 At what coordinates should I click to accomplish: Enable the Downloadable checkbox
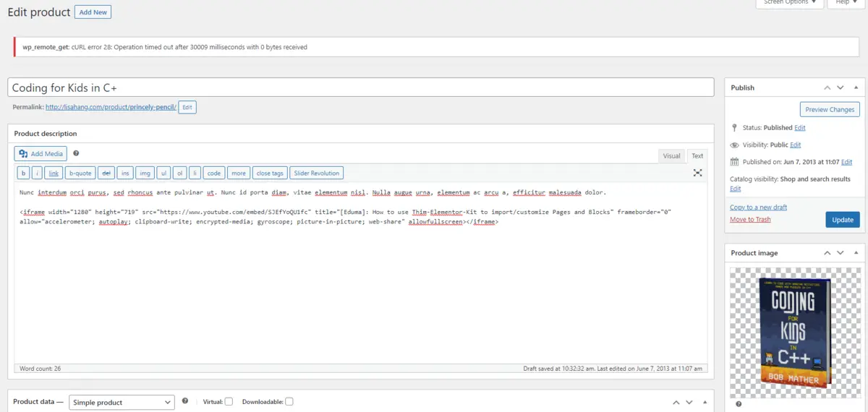289,402
